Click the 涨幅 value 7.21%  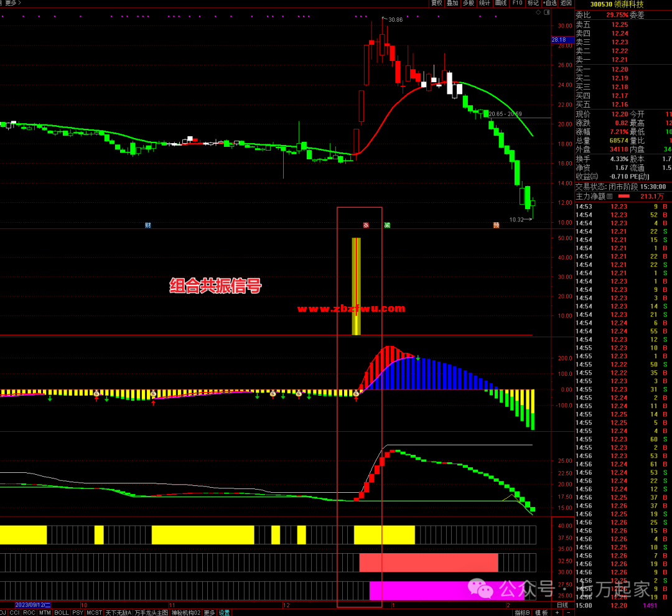619,132
